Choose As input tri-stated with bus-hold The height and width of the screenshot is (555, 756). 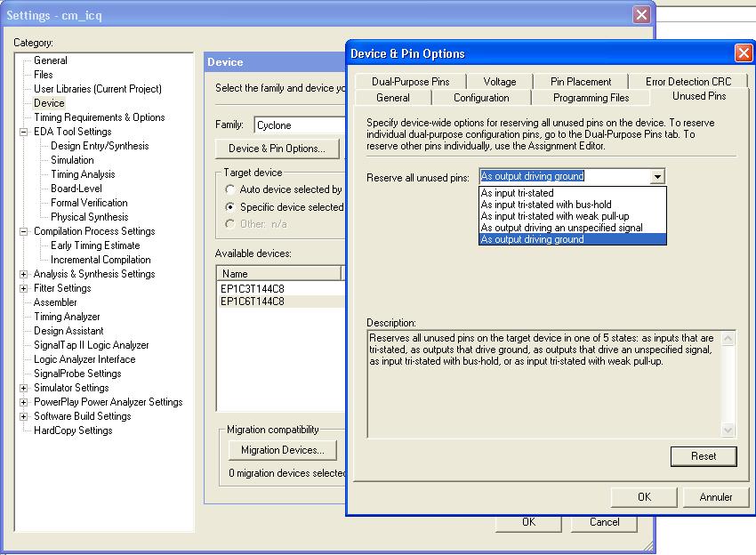(x=572, y=205)
